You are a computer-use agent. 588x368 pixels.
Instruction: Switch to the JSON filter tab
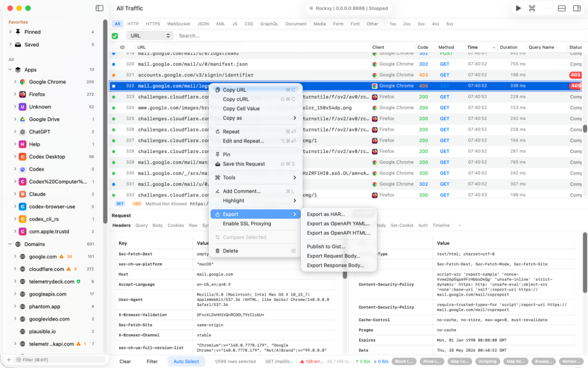point(203,24)
